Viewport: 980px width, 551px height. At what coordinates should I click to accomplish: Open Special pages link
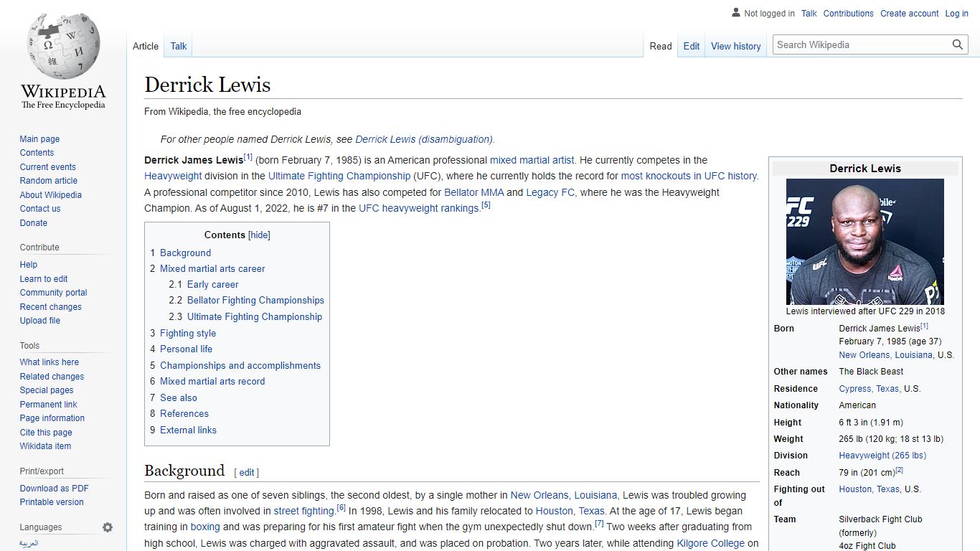(47, 390)
